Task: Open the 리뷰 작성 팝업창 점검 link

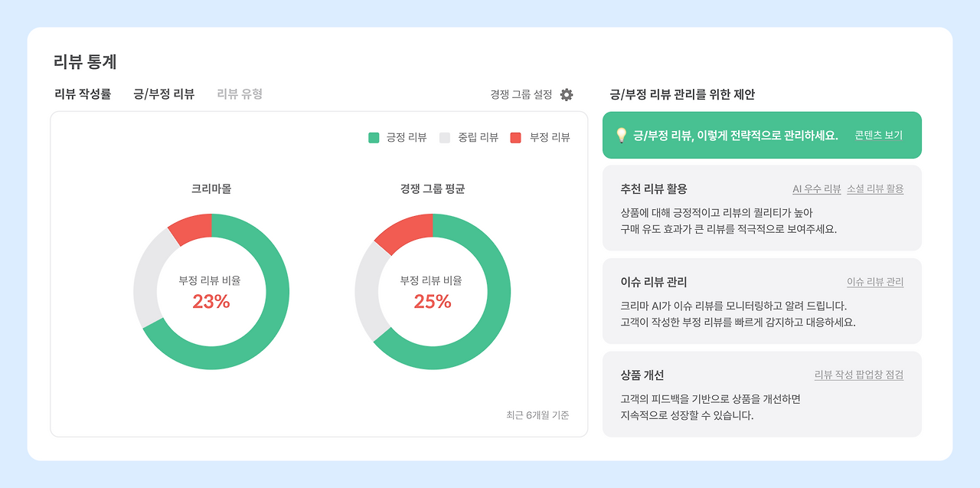Action: 858,375
